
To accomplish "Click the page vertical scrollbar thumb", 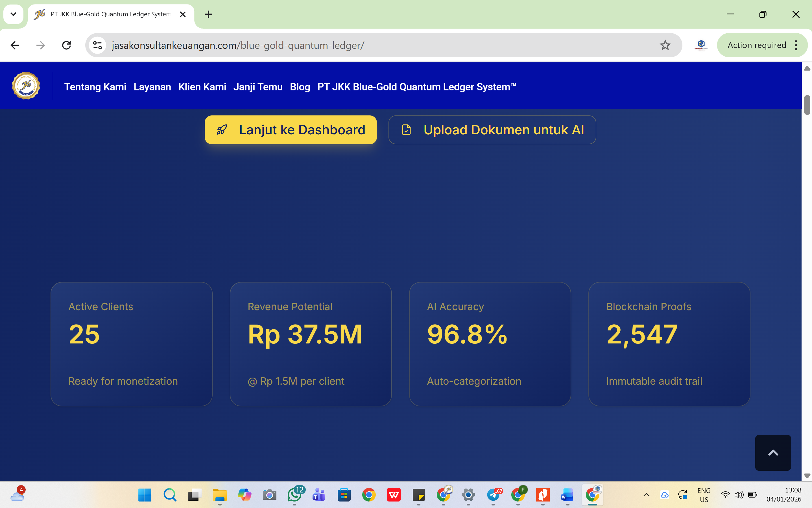I will click(x=807, y=105).
